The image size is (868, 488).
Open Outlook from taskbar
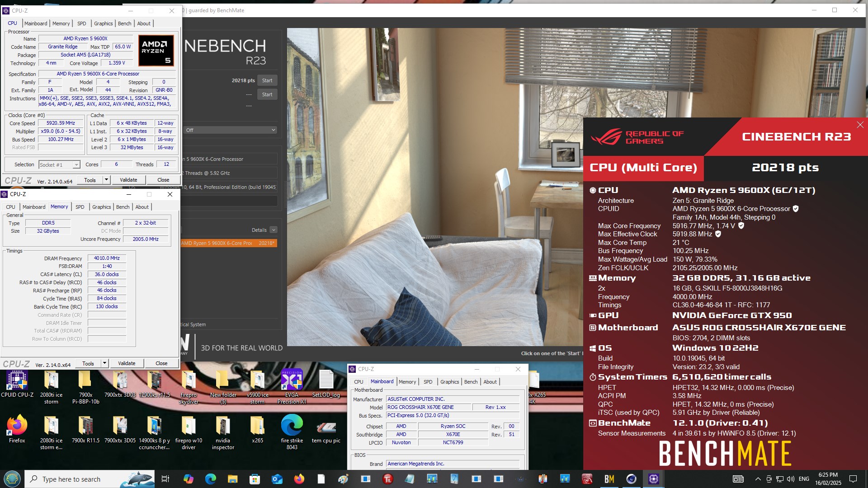[x=277, y=479]
